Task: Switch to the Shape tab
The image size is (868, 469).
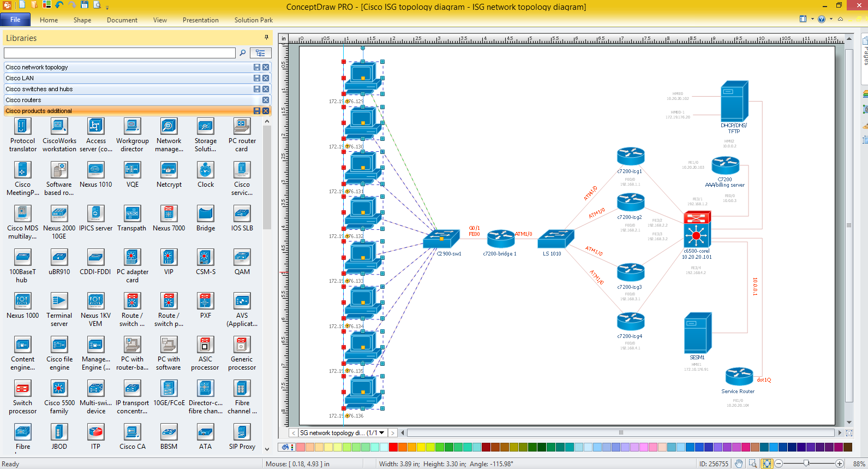Action: pos(82,20)
